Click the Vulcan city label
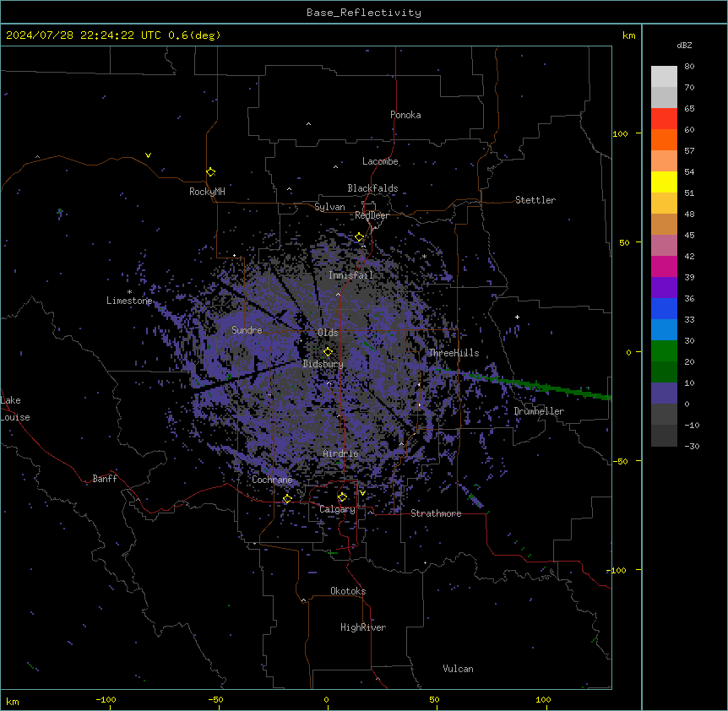 click(x=459, y=669)
